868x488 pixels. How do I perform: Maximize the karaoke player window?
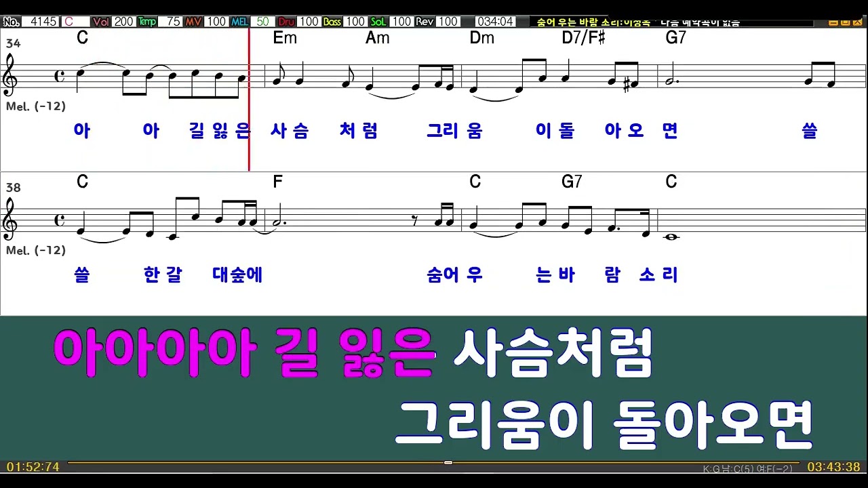[846, 22]
